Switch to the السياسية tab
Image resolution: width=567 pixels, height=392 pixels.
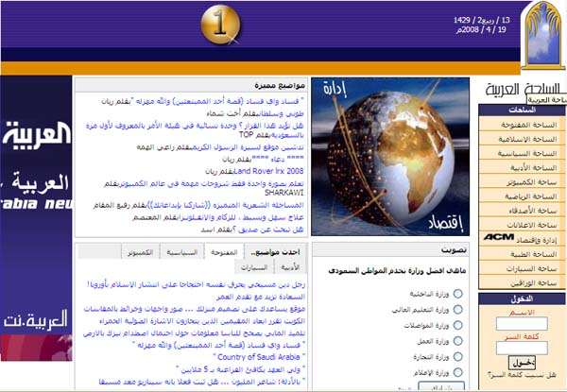pos(181,252)
